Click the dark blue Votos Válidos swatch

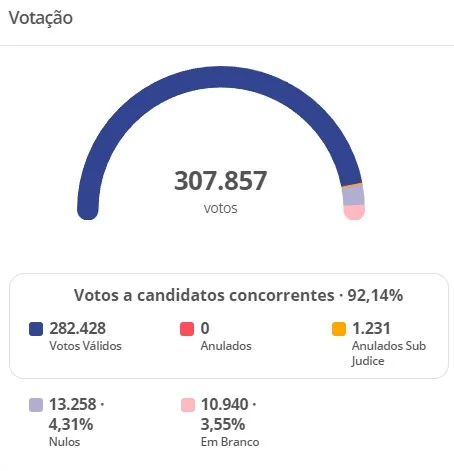[x=36, y=329]
